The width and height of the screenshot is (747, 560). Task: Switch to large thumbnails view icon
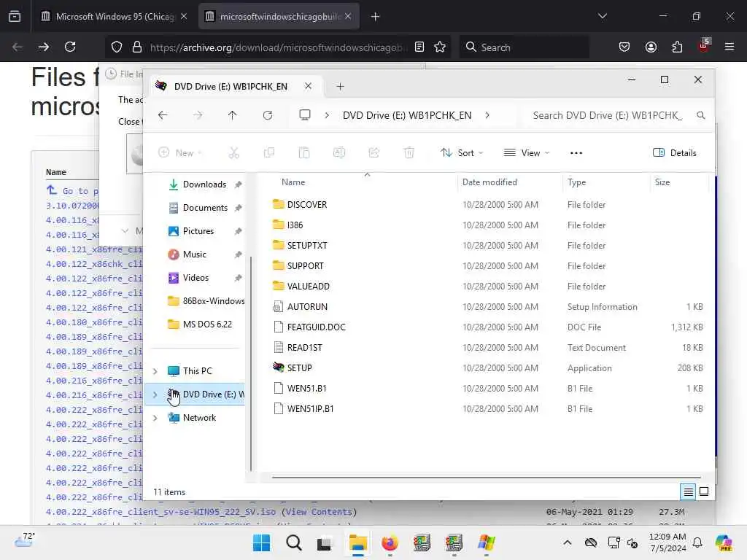tap(704, 492)
